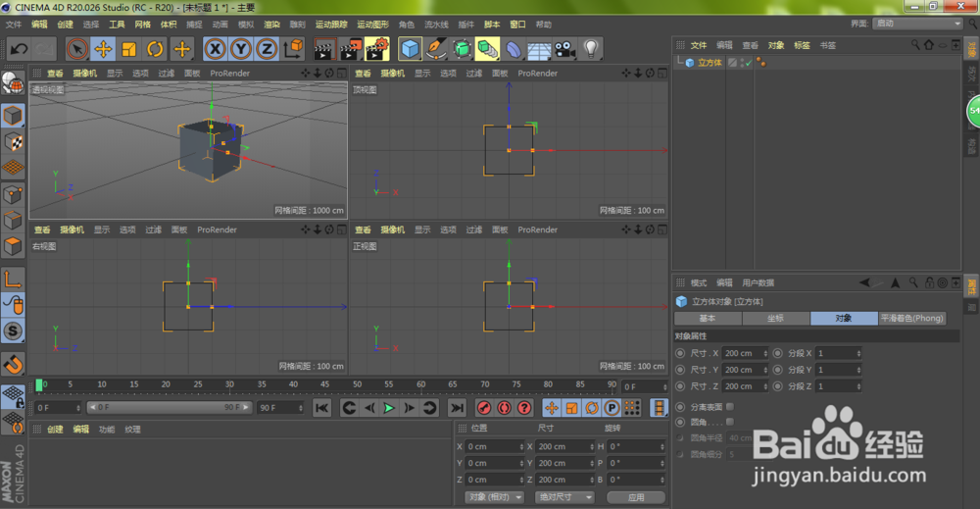Add Floor environment object icon
This screenshot has width=980, height=509.
click(539, 49)
